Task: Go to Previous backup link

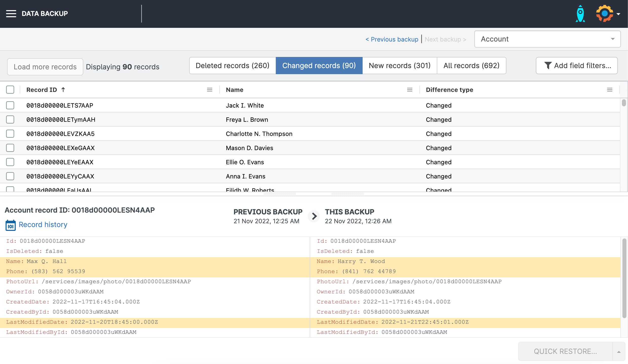Action: 392,39
